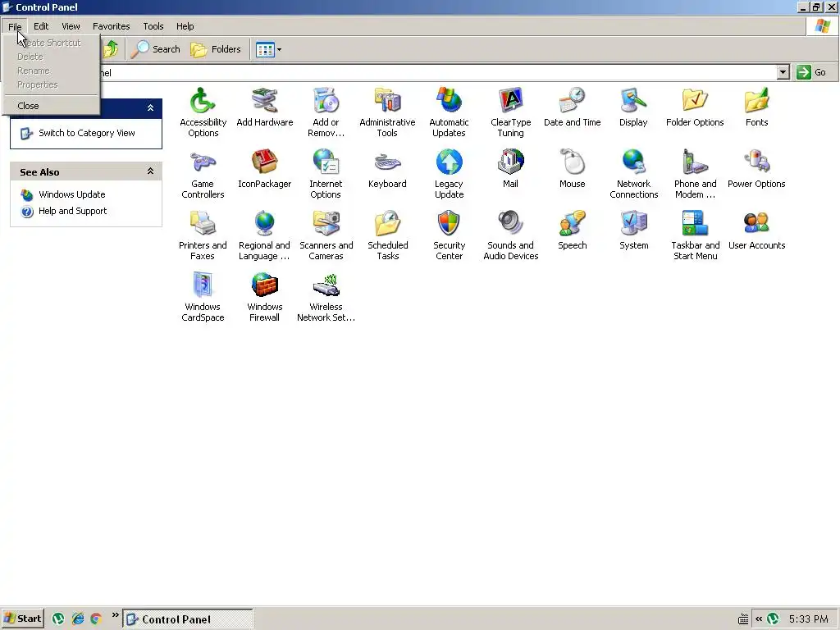Open the Add Hardware icon
Image resolution: width=840 pixels, height=630 pixels.
[x=265, y=101]
